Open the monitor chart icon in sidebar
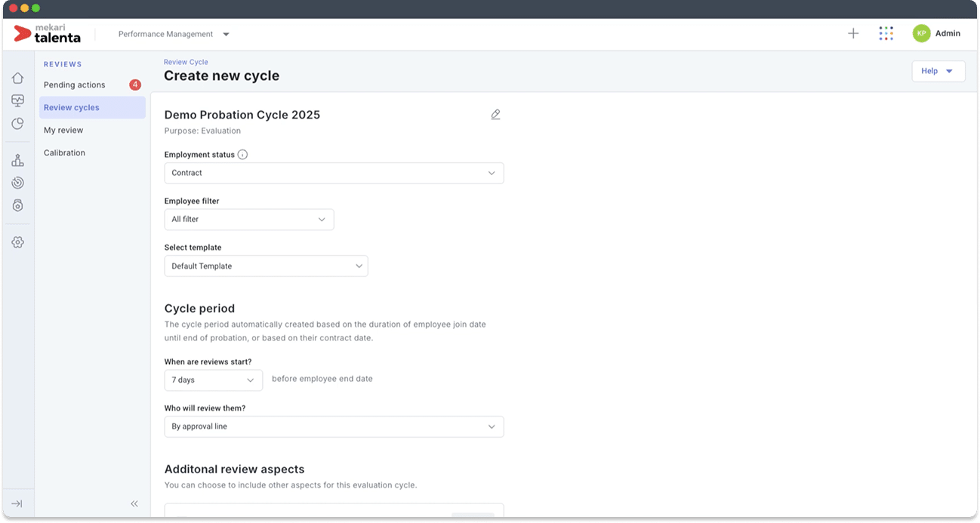This screenshot has height=523, width=980. [x=17, y=100]
